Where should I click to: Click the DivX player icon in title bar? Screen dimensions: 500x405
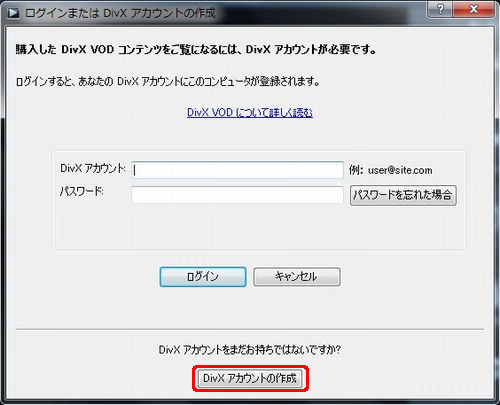[13, 14]
